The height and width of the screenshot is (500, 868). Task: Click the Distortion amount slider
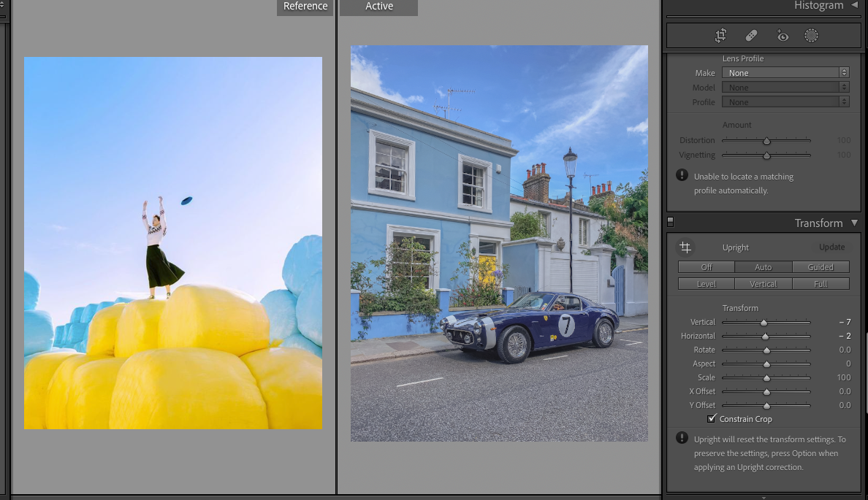tap(766, 140)
